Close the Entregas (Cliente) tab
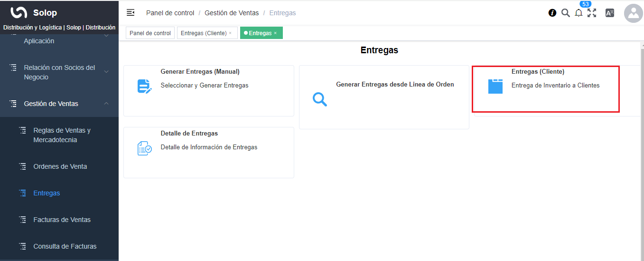The width and height of the screenshot is (644, 261). click(x=230, y=33)
